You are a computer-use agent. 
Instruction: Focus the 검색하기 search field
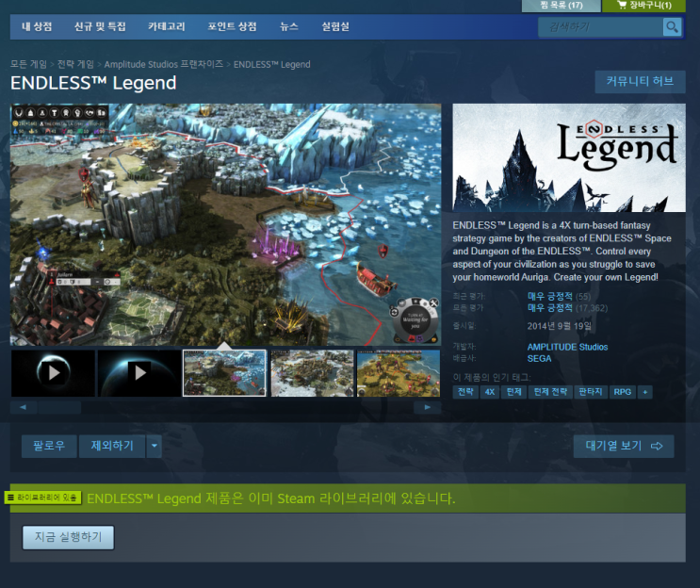click(x=601, y=27)
